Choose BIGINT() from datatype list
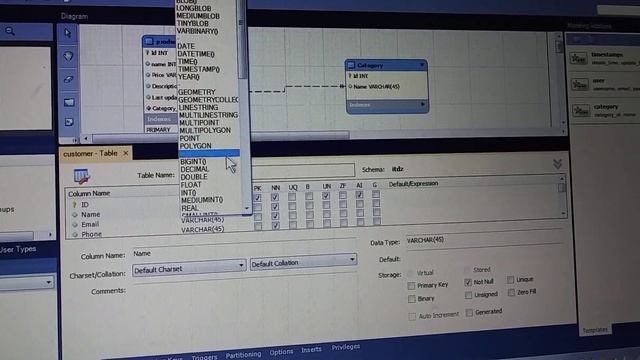640x360 pixels. click(193, 162)
